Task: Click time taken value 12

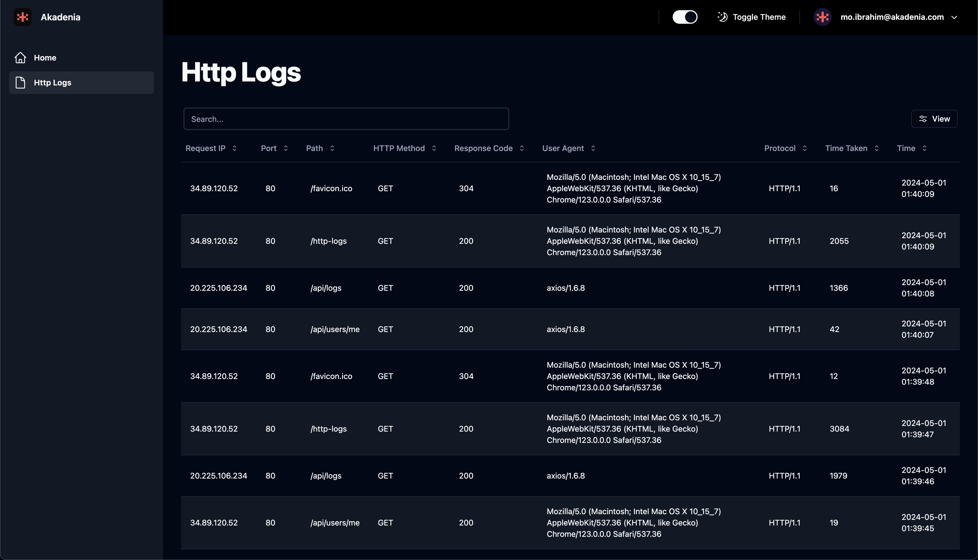Action: point(833,376)
